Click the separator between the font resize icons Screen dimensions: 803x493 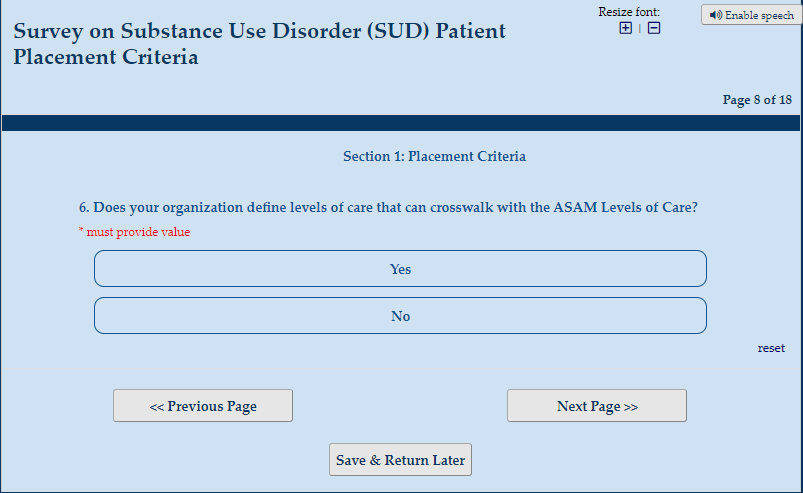pyautogui.click(x=640, y=28)
